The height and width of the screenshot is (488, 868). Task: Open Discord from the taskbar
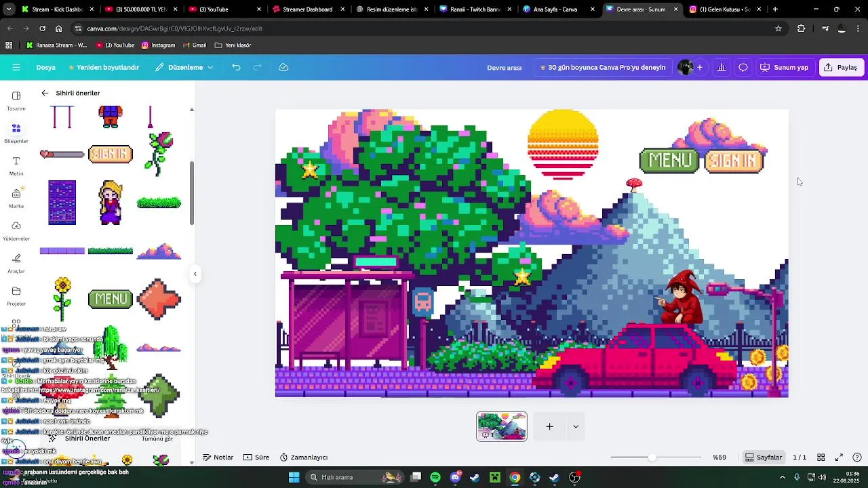tap(456, 477)
